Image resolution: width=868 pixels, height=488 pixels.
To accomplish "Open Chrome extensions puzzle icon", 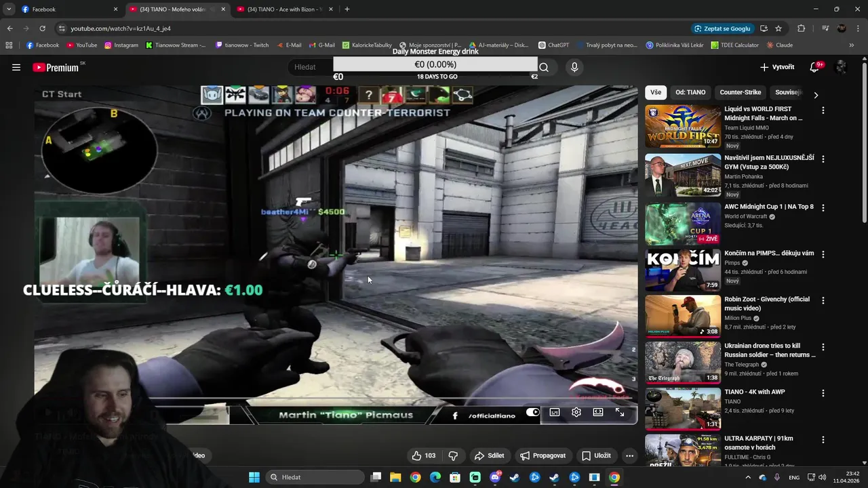I will pyautogui.click(x=801, y=28).
